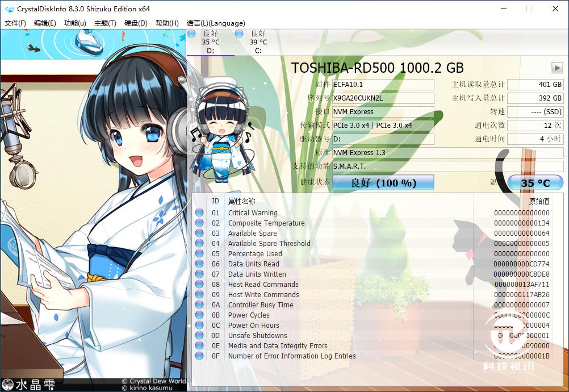Viewport: 569px width, 392px height.
Task: Click the power on count 12 次
Action: tap(535, 125)
